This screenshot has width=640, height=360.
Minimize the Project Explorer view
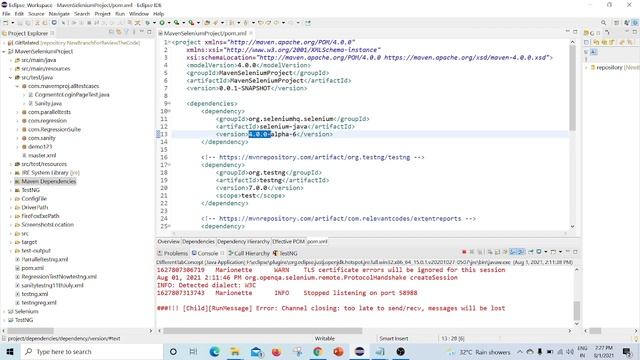click(142, 32)
